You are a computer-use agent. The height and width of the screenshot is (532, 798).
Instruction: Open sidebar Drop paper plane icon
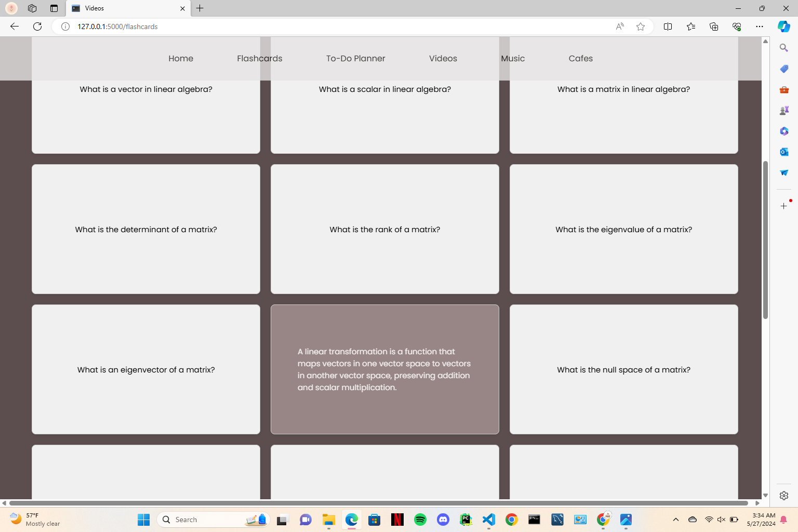click(784, 172)
